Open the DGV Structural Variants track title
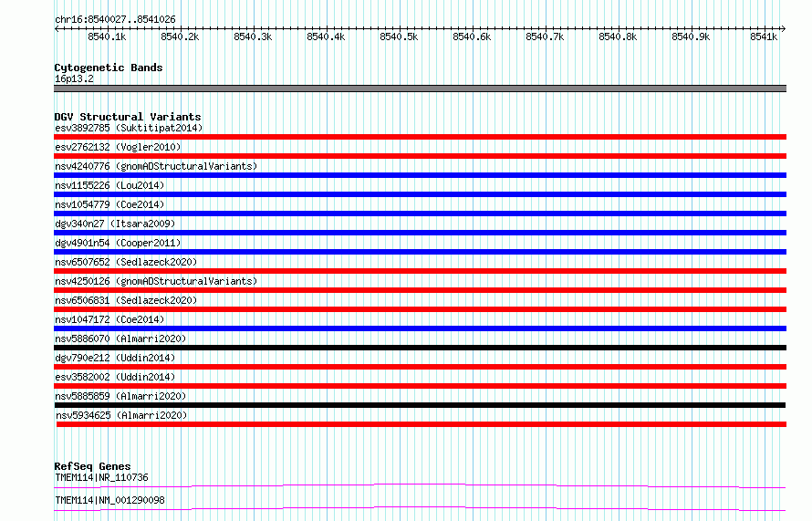The image size is (812, 521). pos(128,117)
